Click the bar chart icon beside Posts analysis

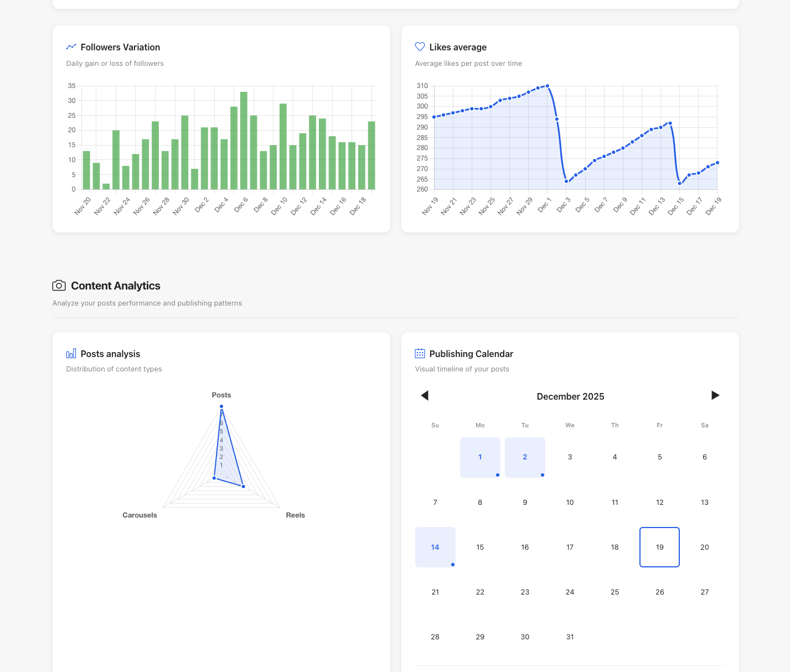[71, 353]
